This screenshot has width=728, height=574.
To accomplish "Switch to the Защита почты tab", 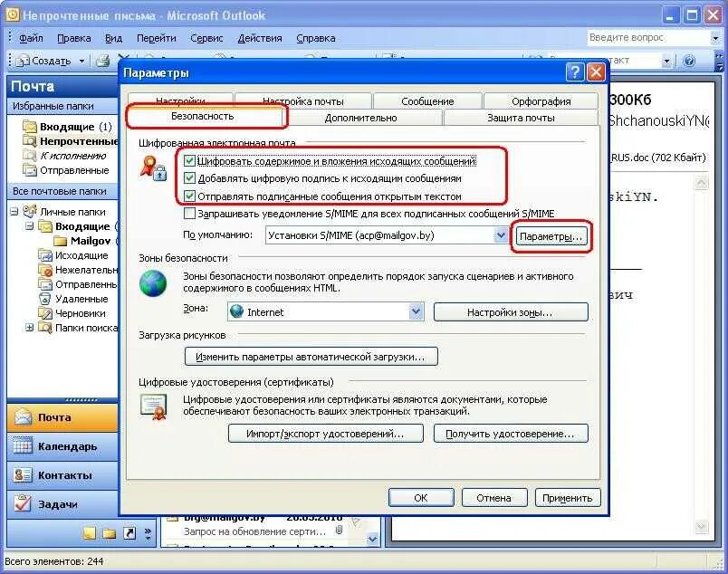I will [521, 118].
